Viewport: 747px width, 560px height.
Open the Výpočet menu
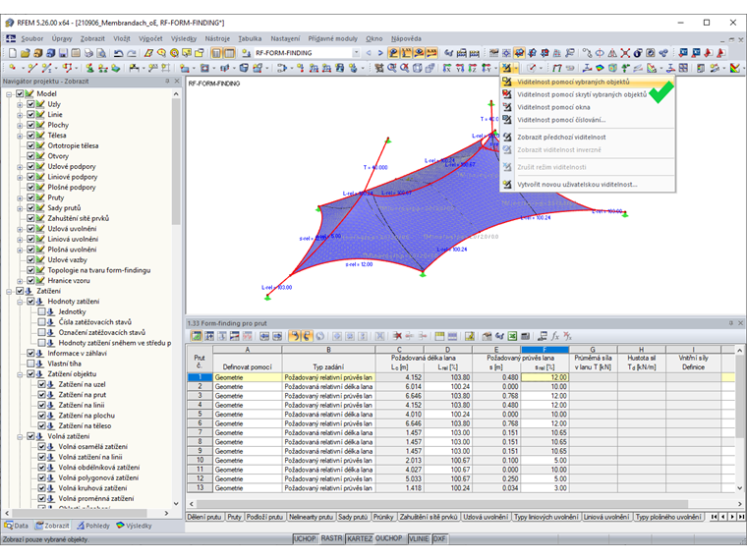tap(150, 38)
